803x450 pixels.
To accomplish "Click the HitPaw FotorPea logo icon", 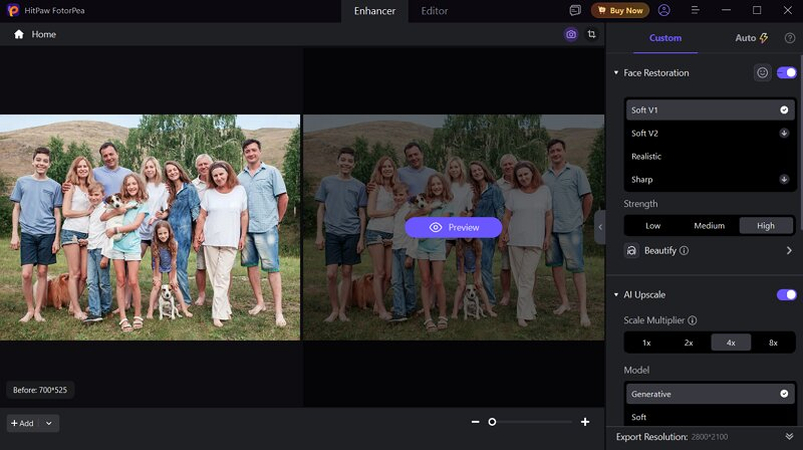I will pos(13,10).
